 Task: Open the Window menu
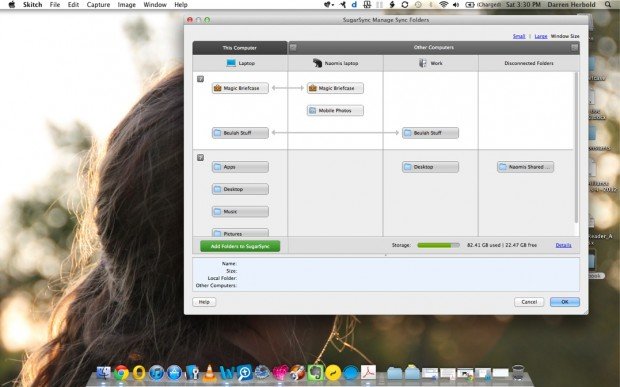[x=155, y=5]
